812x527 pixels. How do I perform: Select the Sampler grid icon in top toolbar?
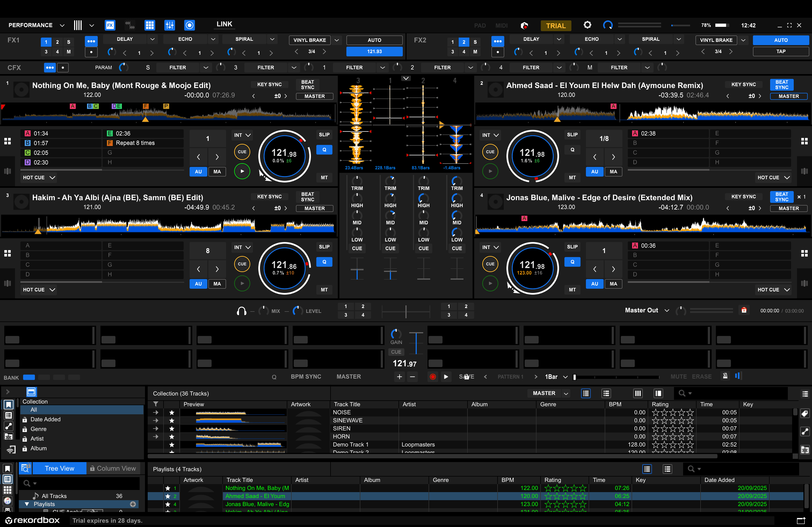tap(150, 25)
